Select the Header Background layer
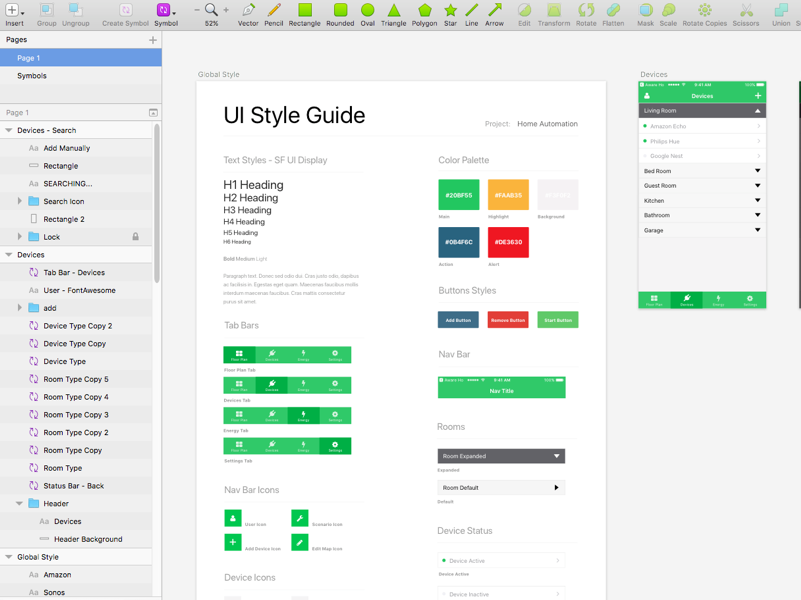Screen dimensions: 801x600 tap(76, 539)
